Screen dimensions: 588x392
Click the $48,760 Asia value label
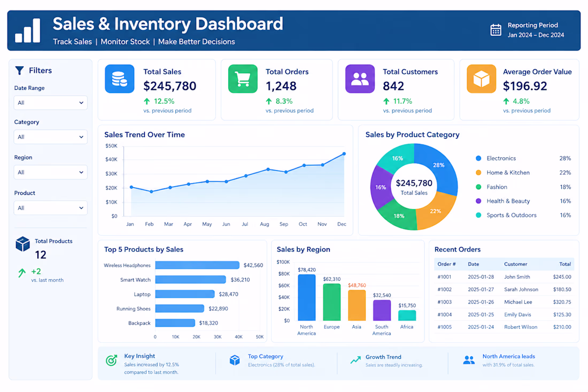pyautogui.click(x=357, y=286)
